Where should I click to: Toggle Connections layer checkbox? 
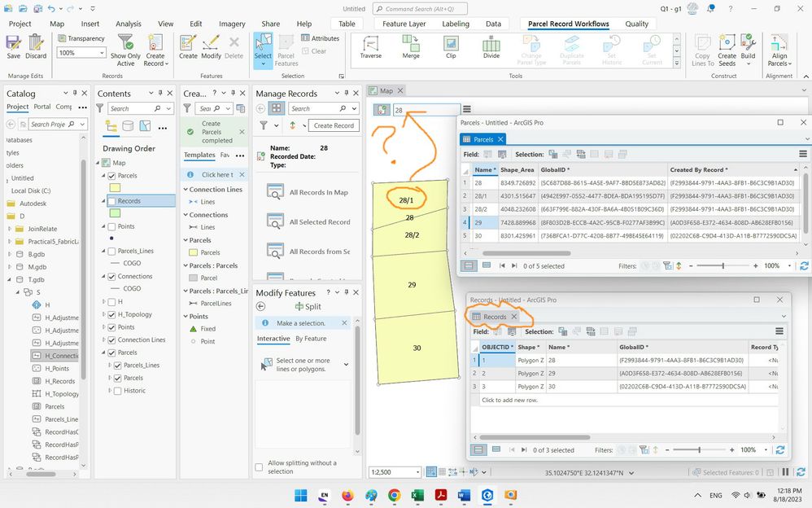111,276
